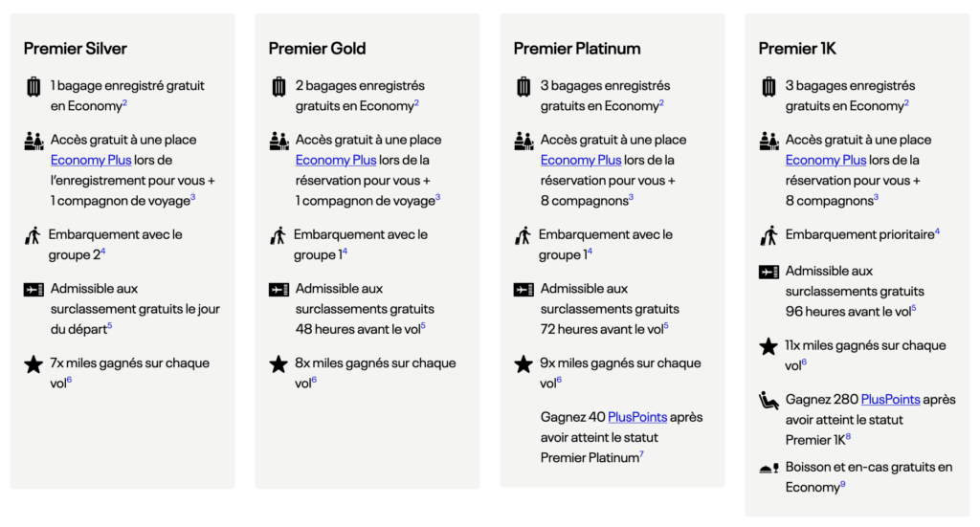Click footnote 9 after Boisson et en-cas gratuits

[842, 485]
